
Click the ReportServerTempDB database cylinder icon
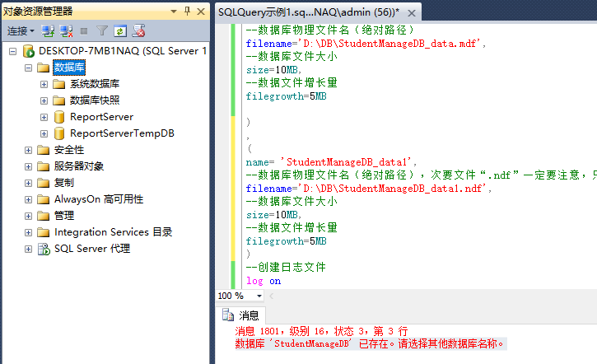click(59, 133)
